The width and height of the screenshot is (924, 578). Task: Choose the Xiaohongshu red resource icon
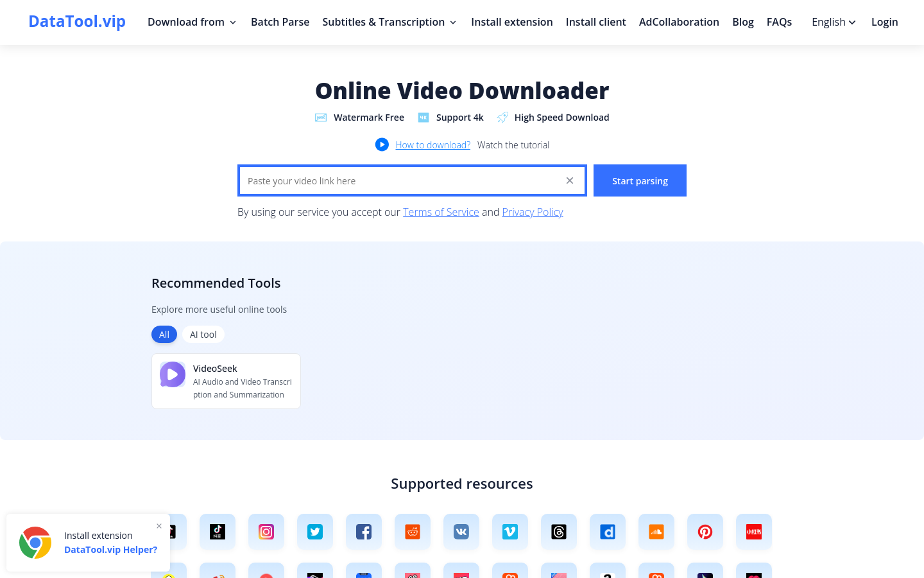pyautogui.click(x=754, y=532)
